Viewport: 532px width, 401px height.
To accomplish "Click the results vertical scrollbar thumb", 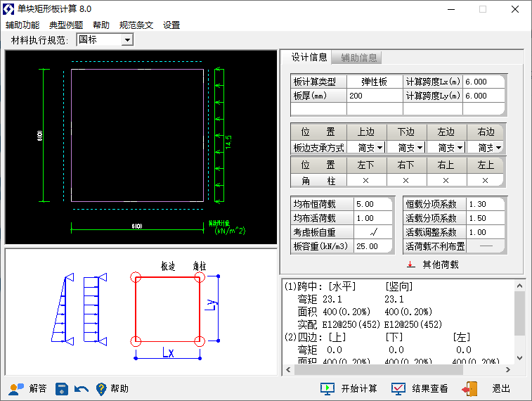I will [519, 314].
